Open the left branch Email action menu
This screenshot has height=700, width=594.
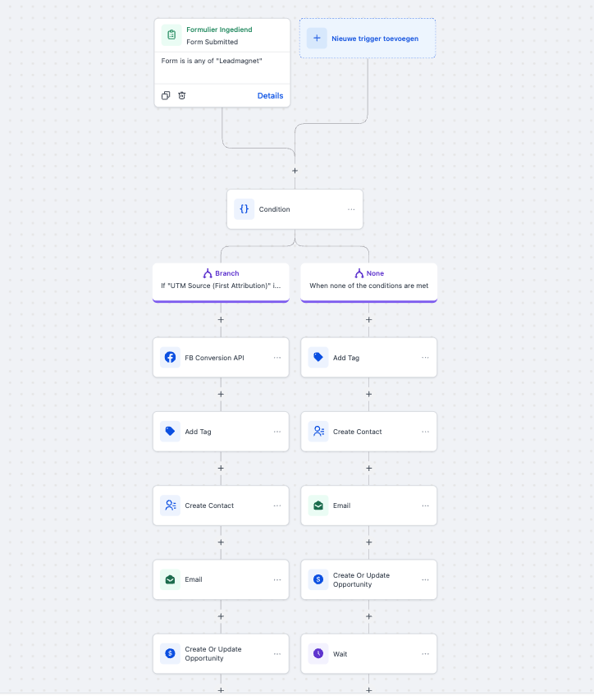(277, 579)
